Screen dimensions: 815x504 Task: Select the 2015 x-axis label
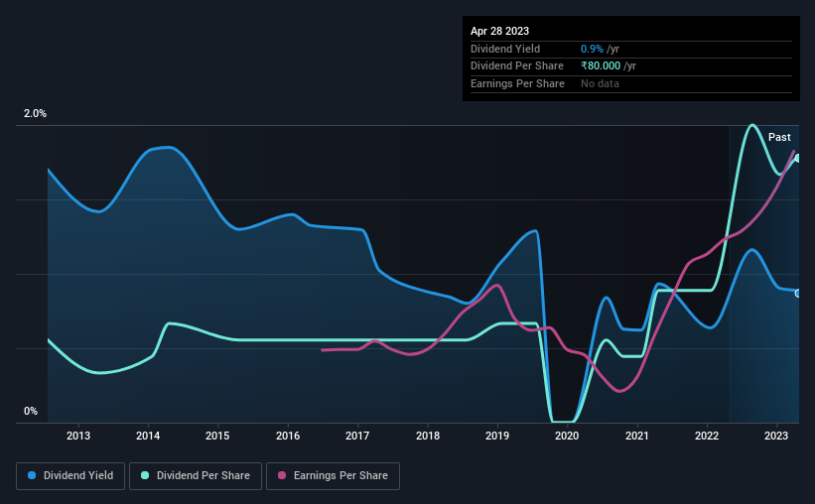click(x=217, y=436)
